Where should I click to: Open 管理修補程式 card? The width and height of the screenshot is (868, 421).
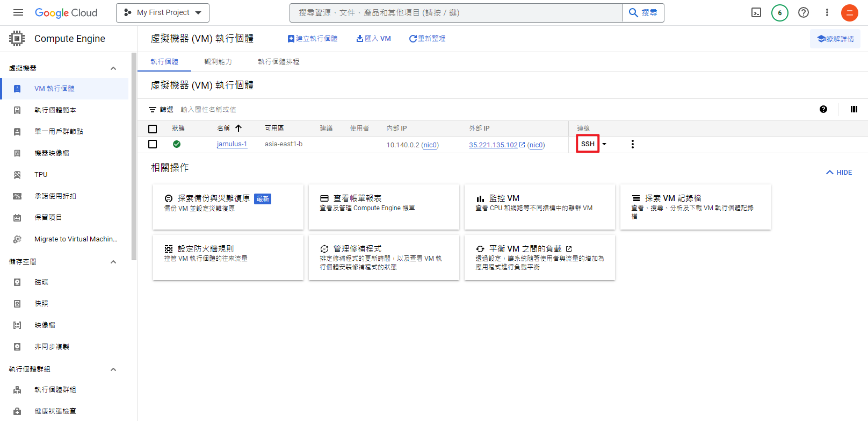click(x=384, y=258)
